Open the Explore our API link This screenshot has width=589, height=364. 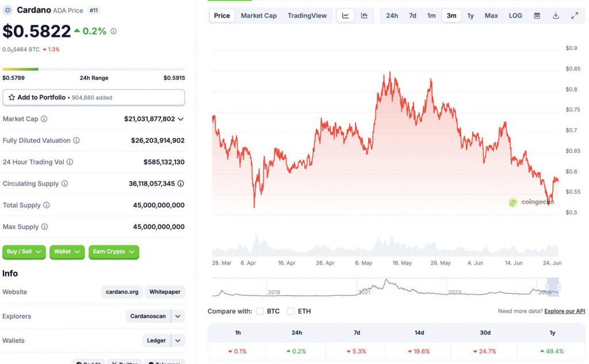pyautogui.click(x=564, y=311)
